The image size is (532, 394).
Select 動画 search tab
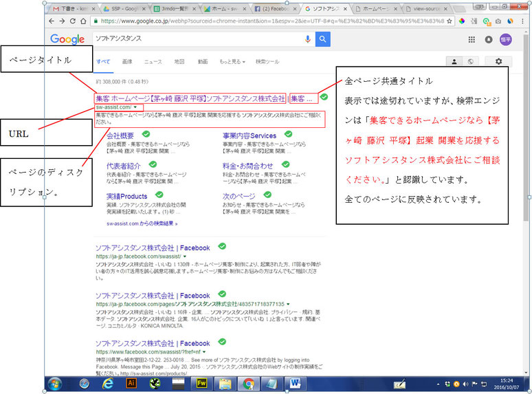coord(203,62)
